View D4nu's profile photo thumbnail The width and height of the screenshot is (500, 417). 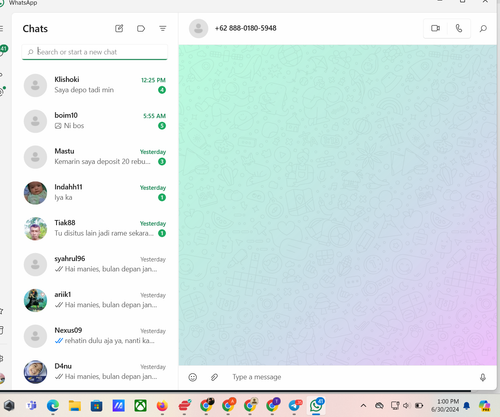35,372
